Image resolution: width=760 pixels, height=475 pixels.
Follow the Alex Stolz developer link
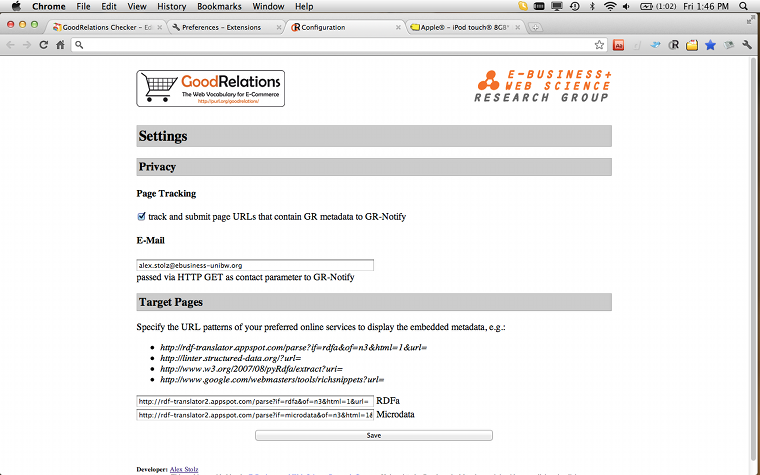click(x=184, y=469)
